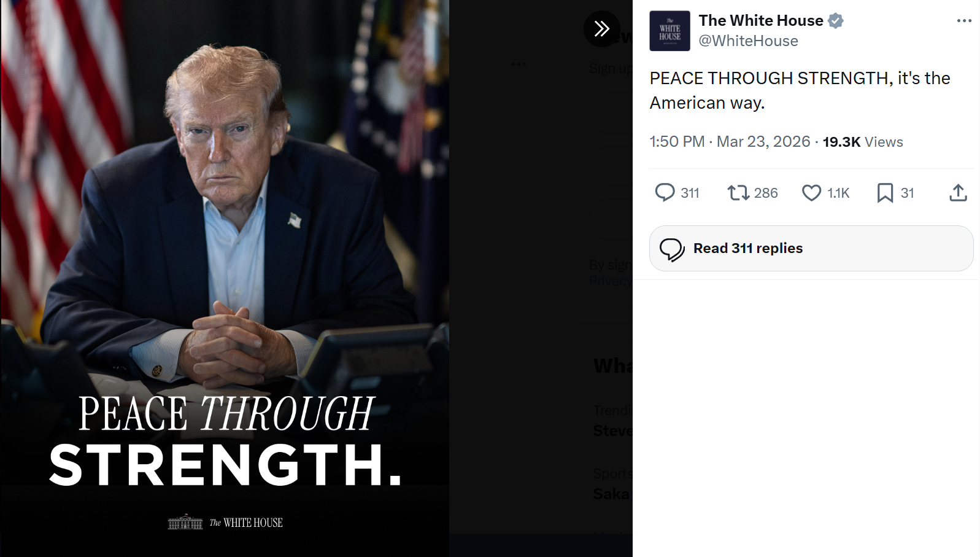
Task: Click the reply speech bubble icon
Action: click(x=665, y=193)
